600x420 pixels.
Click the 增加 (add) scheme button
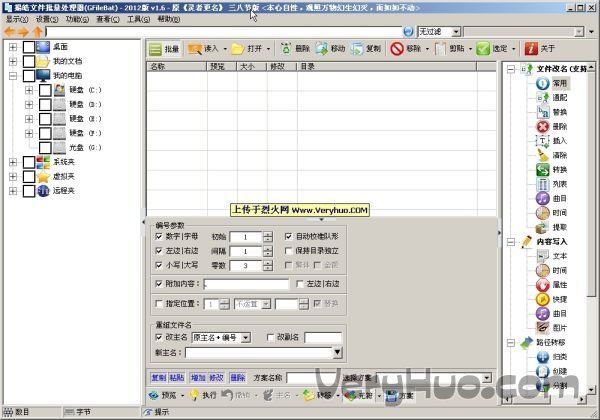196,378
